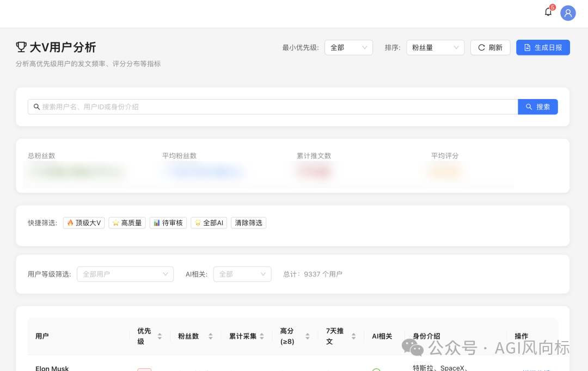588x371 pixels.
Task: Select the 全部AI quick filter chip
Action: coord(209,222)
